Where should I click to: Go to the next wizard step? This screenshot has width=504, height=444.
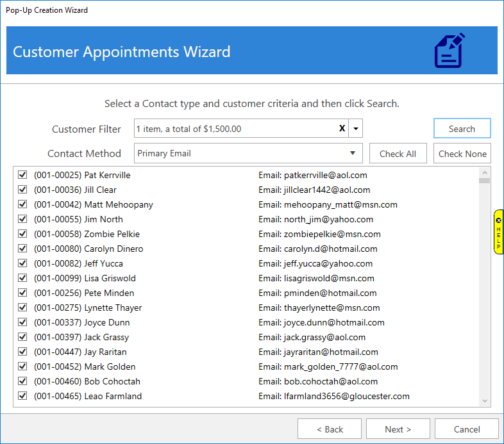(398, 429)
